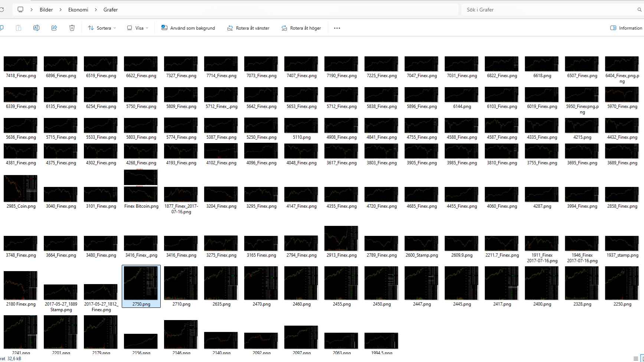Screen dimensions: 644x362
Task: Go to Ekonomi in the breadcrumb
Action: coord(78,10)
